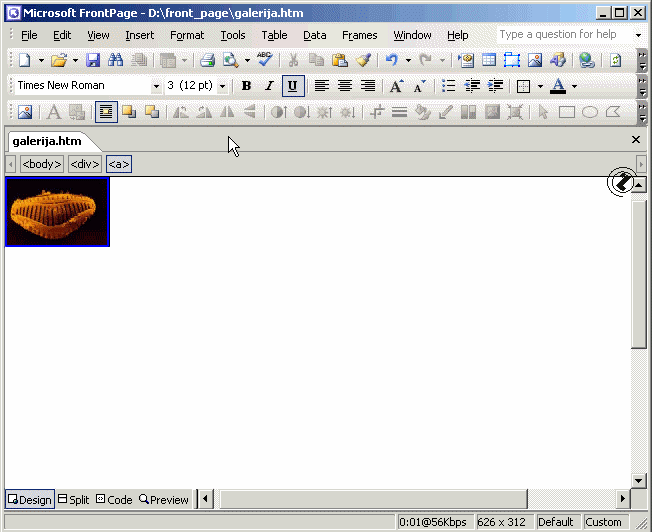Open the Format menu
The width and height of the screenshot is (652, 532).
click(187, 35)
